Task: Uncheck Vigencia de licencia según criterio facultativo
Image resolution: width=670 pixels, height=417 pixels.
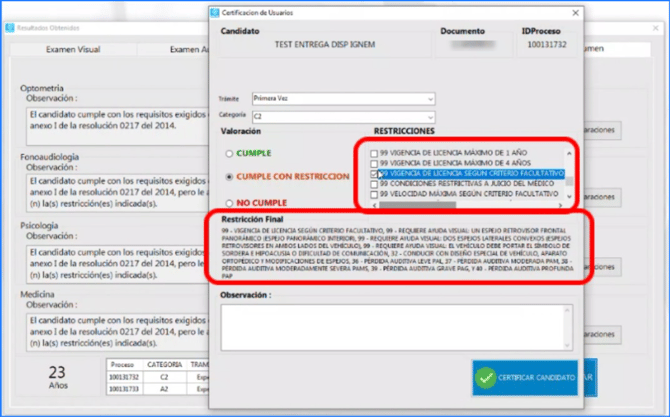Action: point(374,173)
